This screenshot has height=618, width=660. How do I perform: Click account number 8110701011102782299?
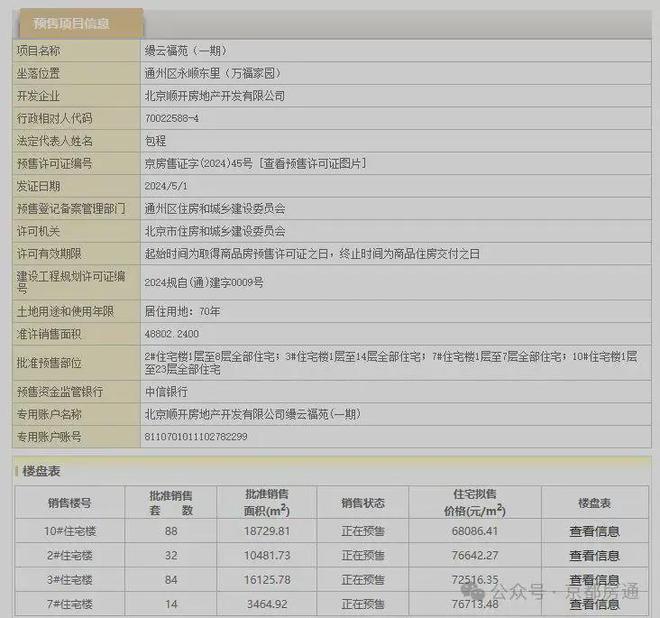pyautogui.click(x=196, y=437)
